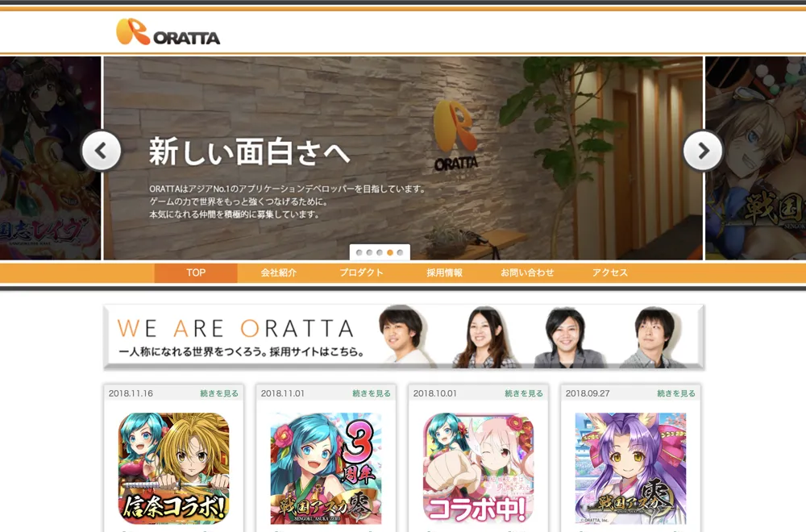Screen dimensions: 806x532
Task: Click 続きを見る on the 2018.10.01 post
Action: click(x=524, y=393)
